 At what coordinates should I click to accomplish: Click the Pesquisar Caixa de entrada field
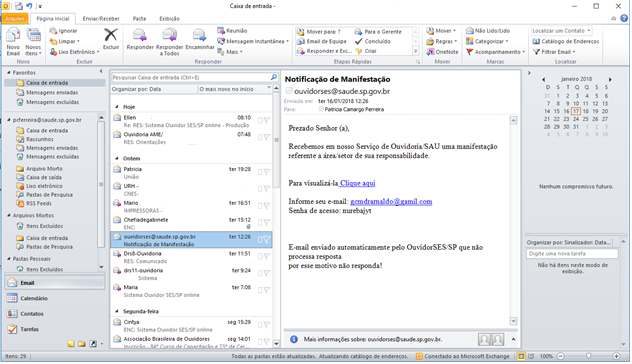point(190,77)
